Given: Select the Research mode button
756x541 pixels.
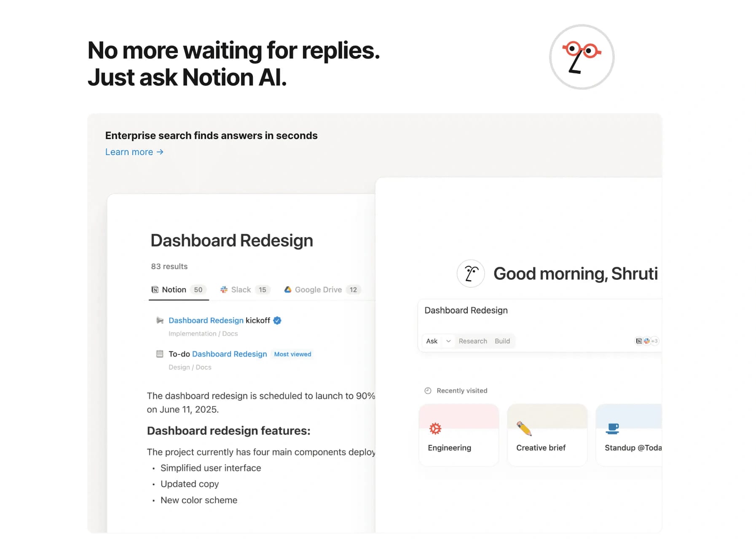Looking at the screenshot, I should 472,341.
